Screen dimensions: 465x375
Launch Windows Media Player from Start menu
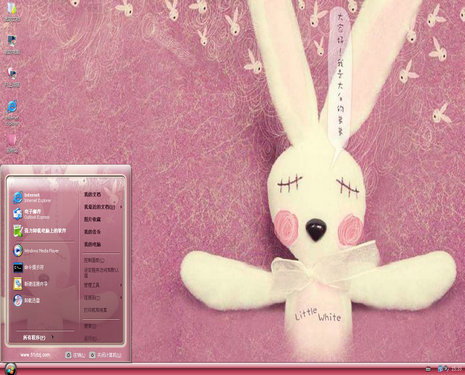36,250
